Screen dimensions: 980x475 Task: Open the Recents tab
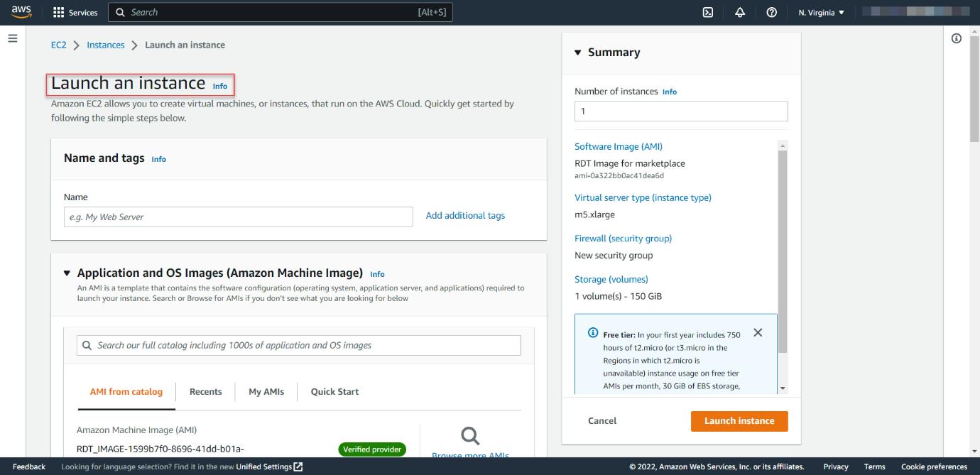click(205, 391)
